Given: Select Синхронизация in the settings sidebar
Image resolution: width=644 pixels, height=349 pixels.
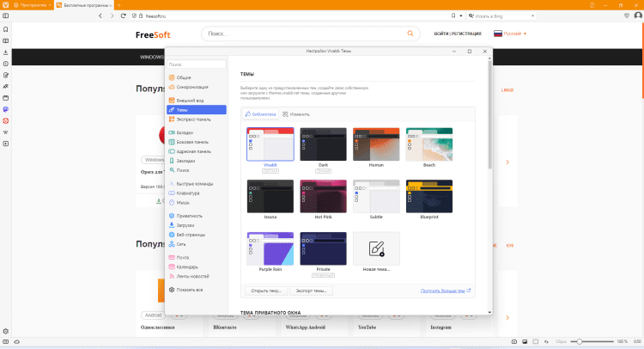Looking at the screenshot, I should pos(197,87).
